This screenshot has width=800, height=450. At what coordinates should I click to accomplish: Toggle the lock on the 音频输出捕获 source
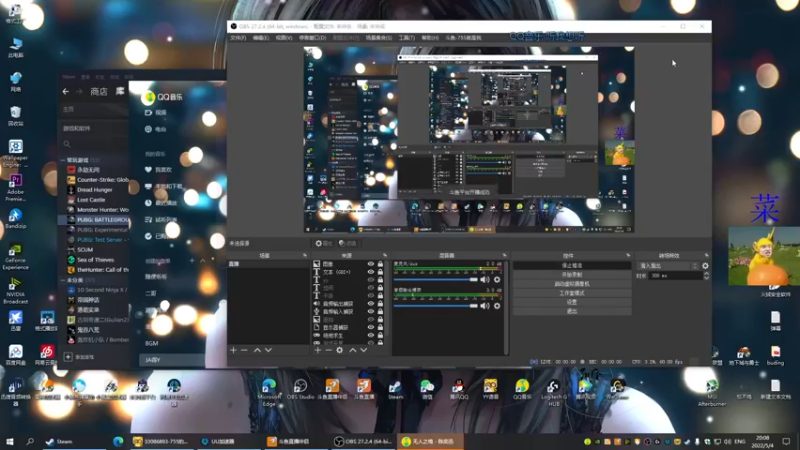point(380,304)
